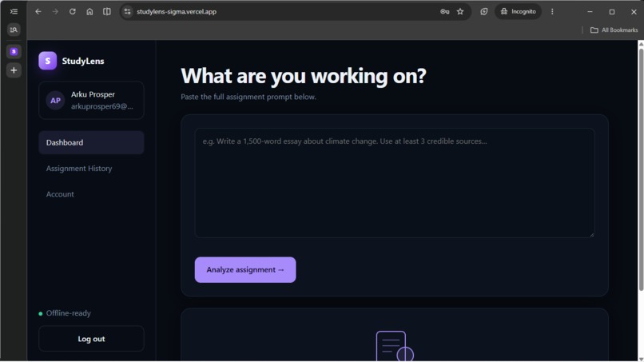Click the Log out button
Screen dimensions: 644x362
point(91,339)
